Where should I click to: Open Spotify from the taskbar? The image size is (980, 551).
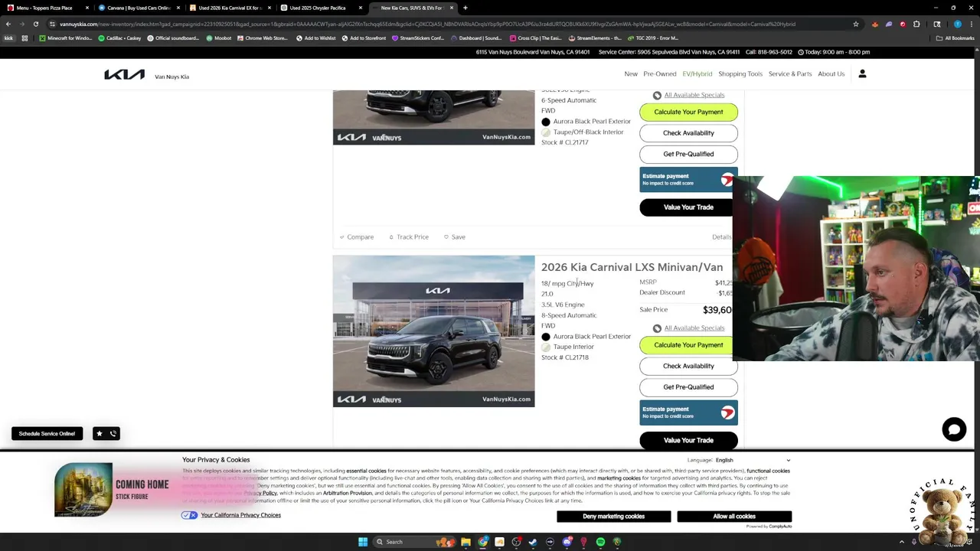point(600,542)
